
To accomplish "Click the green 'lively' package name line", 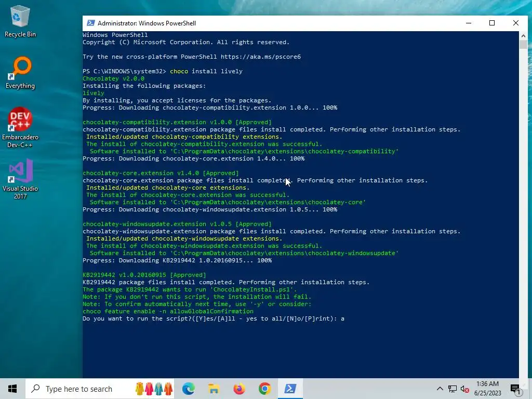I will point(94,93).
